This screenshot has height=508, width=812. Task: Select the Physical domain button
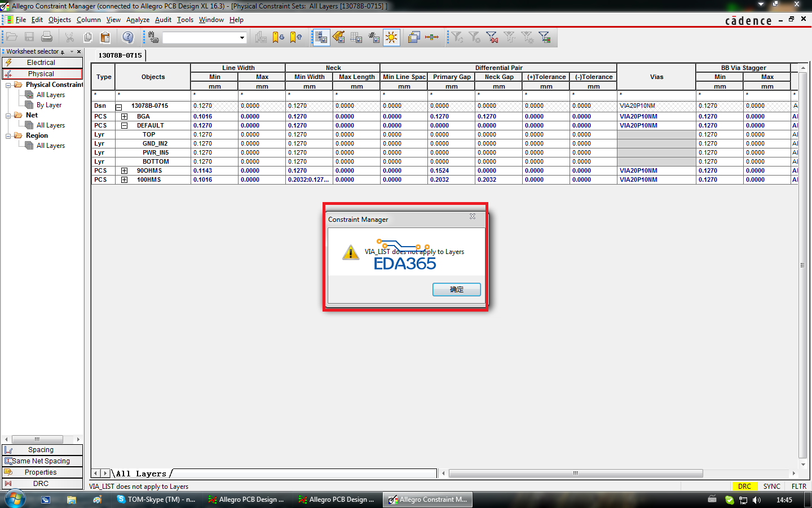click(42, 74)
